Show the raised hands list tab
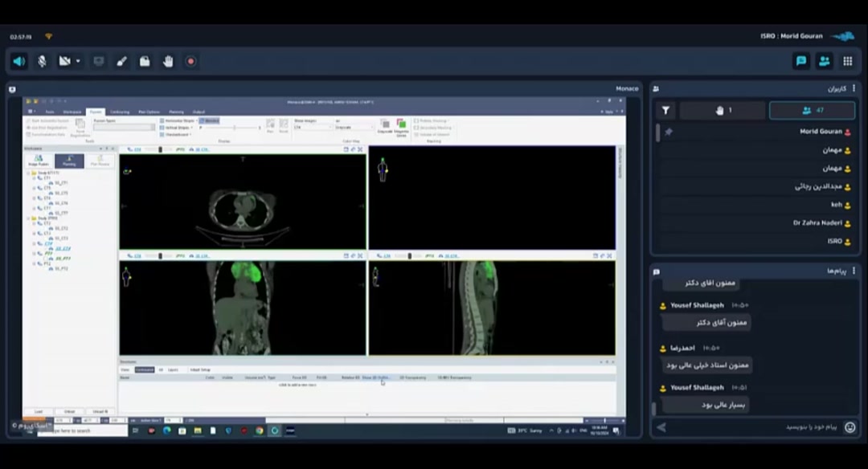 (723, 111)
